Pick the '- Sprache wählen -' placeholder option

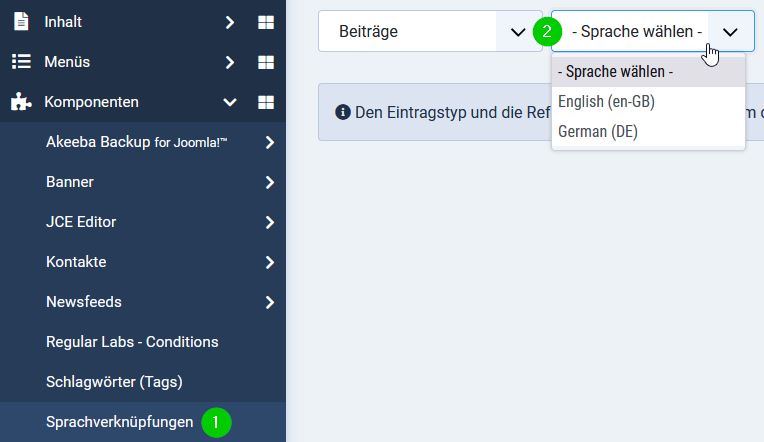(x=615, y=72)
